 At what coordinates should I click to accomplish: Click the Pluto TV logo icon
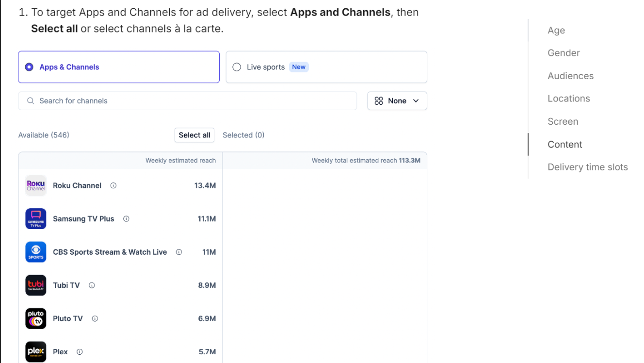point(35,318)
